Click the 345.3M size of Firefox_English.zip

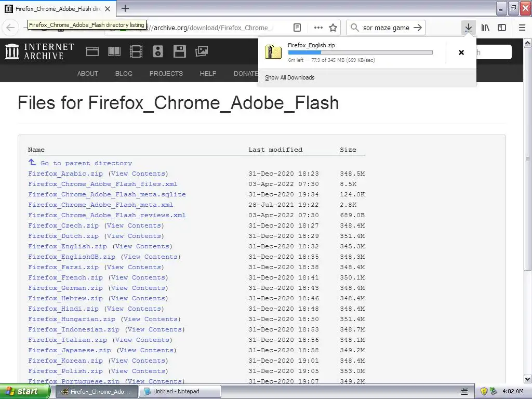point(352,246)
